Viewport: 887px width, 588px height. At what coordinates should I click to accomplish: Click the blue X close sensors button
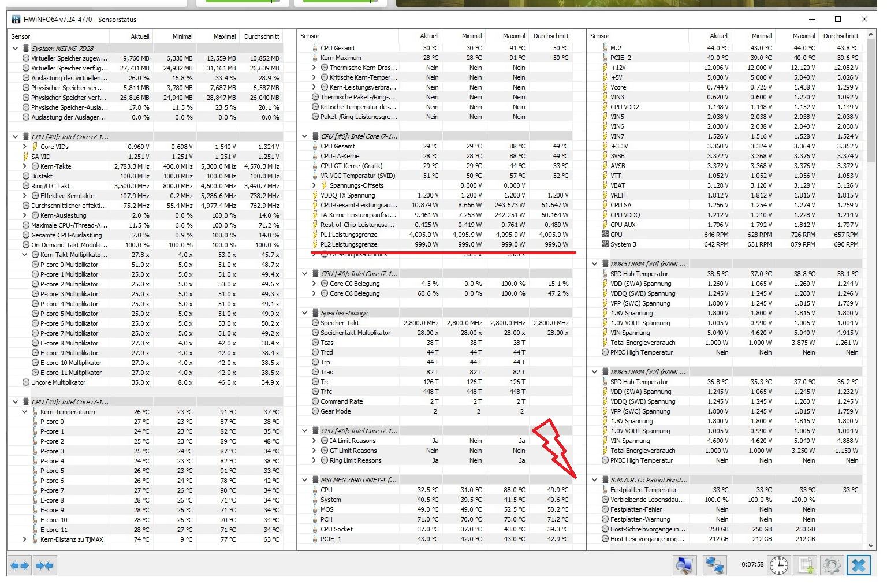click(x=859, y=565)
